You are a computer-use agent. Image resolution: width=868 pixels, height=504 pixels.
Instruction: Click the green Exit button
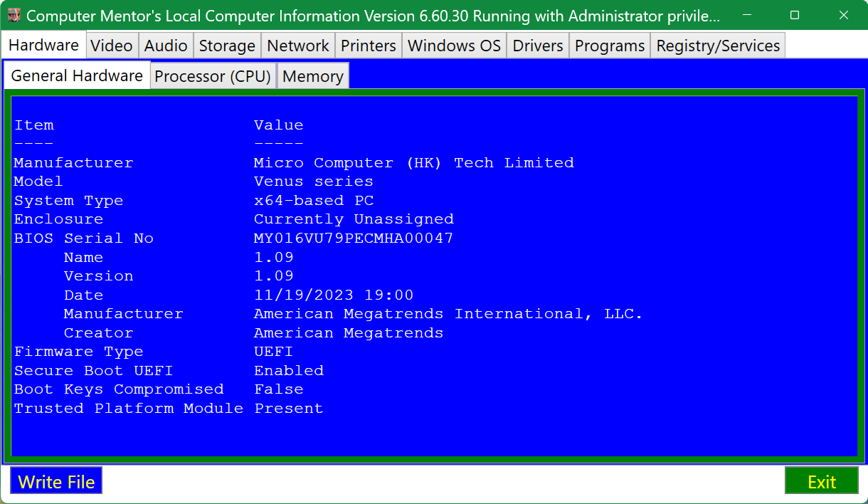tap(822, 481)
